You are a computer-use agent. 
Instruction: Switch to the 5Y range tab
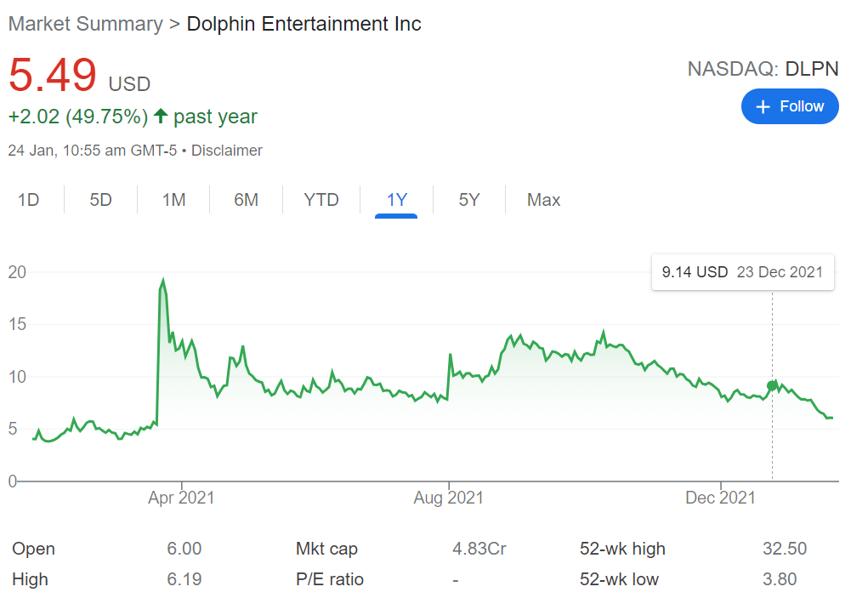[x=469, y=199]
